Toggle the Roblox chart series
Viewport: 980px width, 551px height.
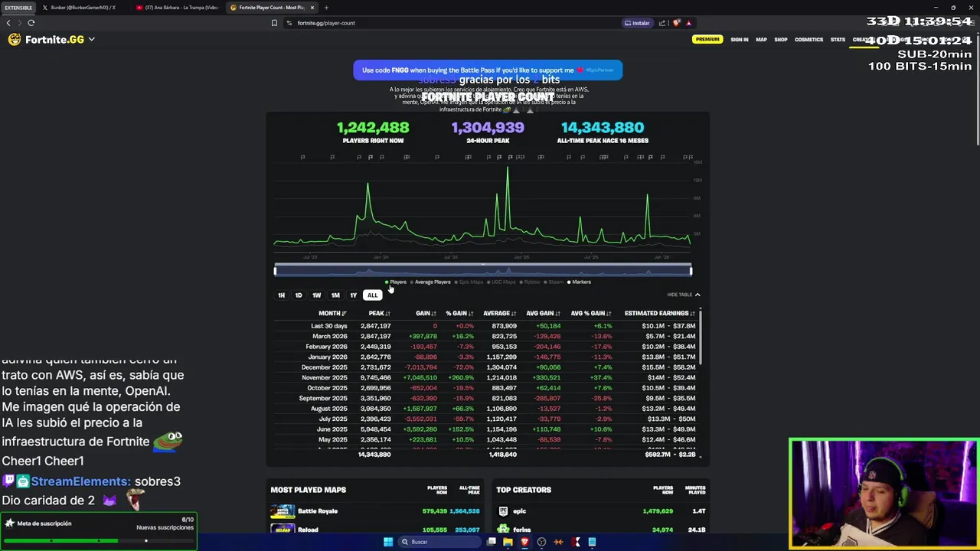tap(531, 282)
